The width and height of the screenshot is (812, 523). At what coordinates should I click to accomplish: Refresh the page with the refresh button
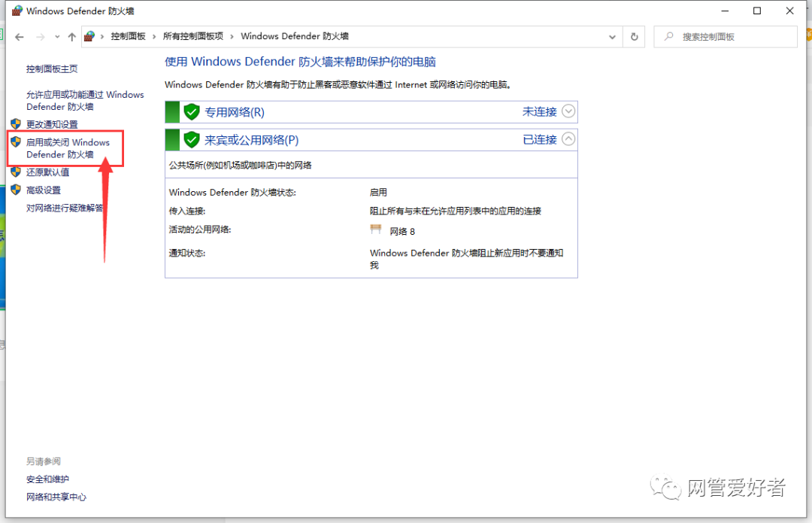coord(634,37)
